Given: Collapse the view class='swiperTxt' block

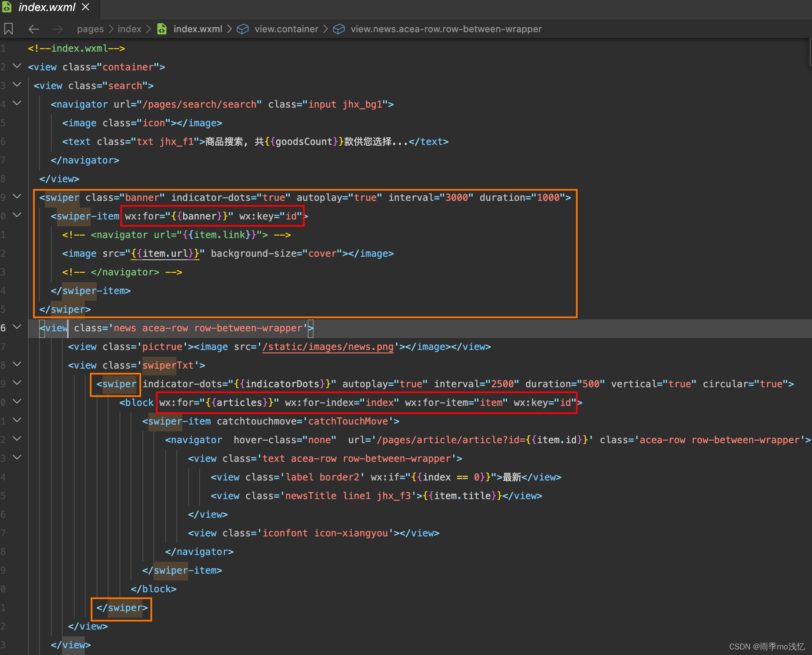Looking at the screenshot, I should tap(17, 364).
